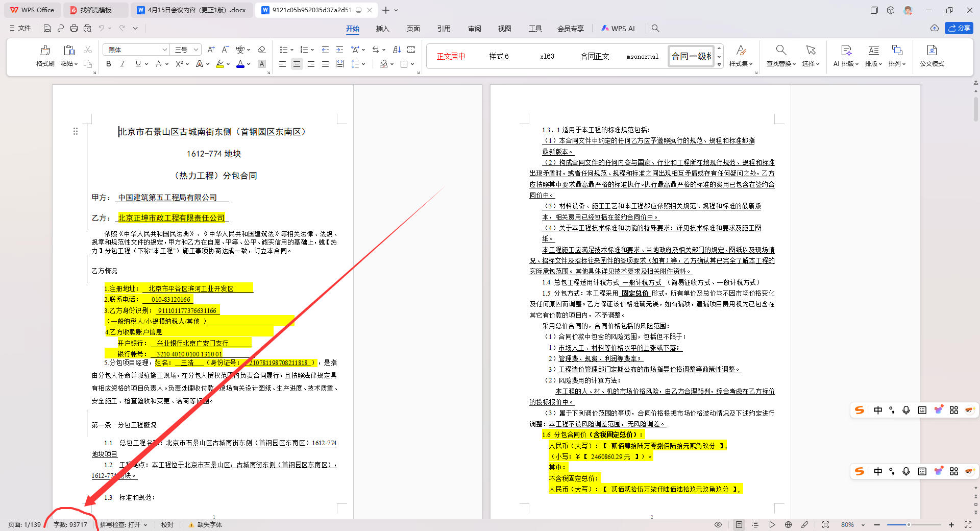Viewport: 980px width, 531px height.
Task: Click the 校对 proofreading button
Action: click(167, 525)
